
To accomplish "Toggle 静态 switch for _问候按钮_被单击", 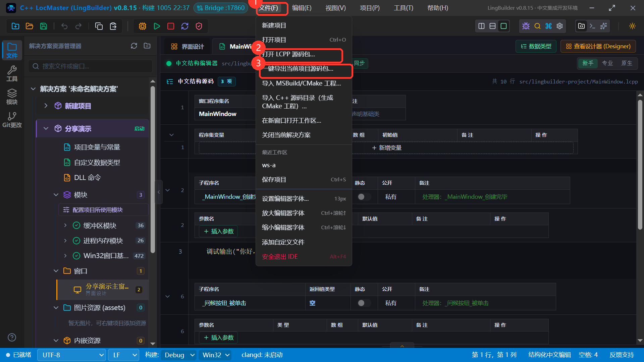I will [364, 303].
